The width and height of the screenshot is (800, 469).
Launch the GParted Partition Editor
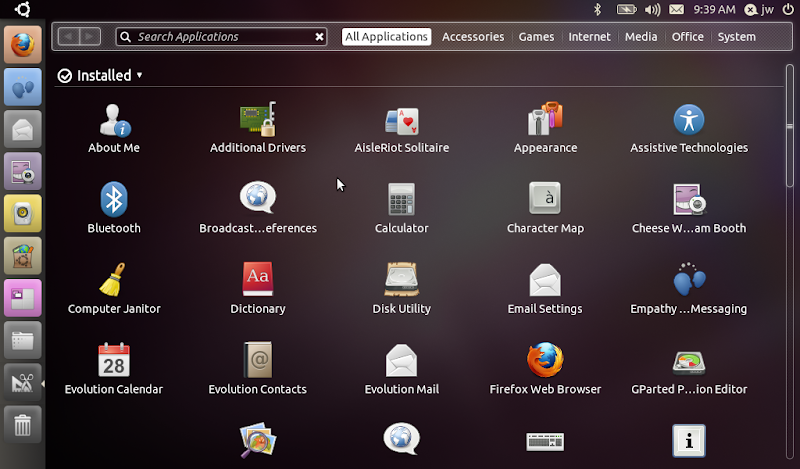point(689,361)
